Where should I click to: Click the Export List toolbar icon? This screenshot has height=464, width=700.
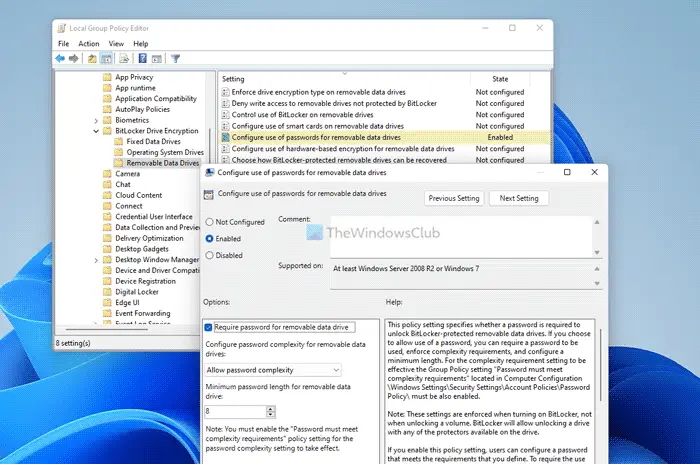[x=124, y=59]
